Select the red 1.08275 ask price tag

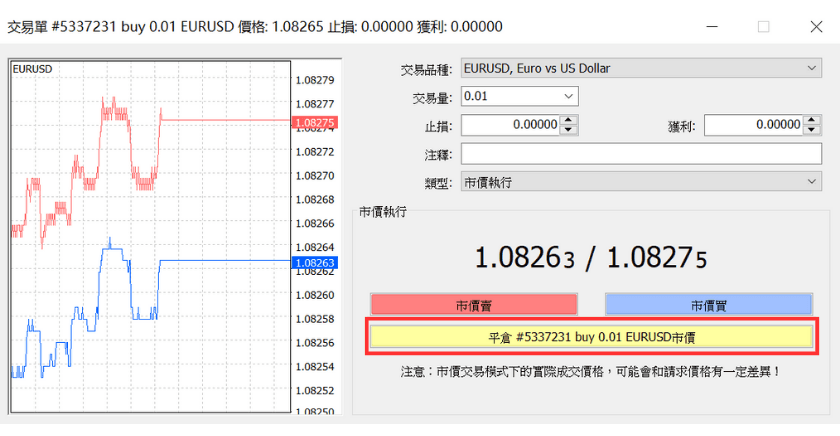click(x=314, y=123)
